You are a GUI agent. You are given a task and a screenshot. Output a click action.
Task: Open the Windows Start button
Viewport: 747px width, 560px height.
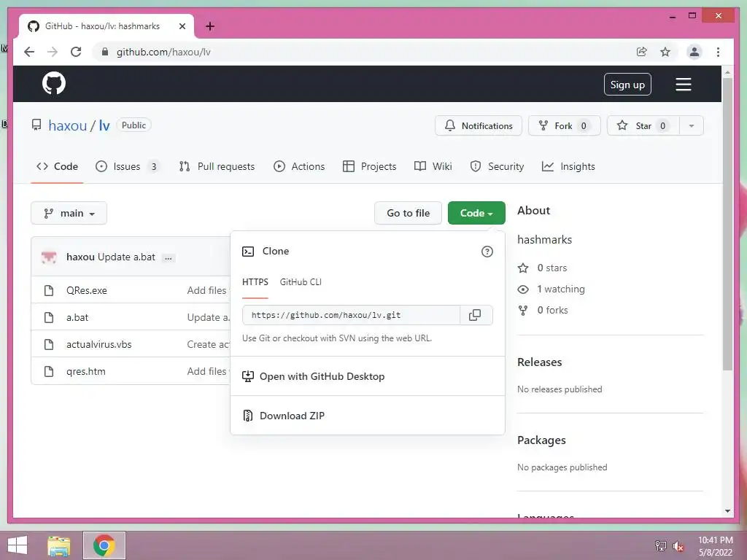(x=18, y=545)
